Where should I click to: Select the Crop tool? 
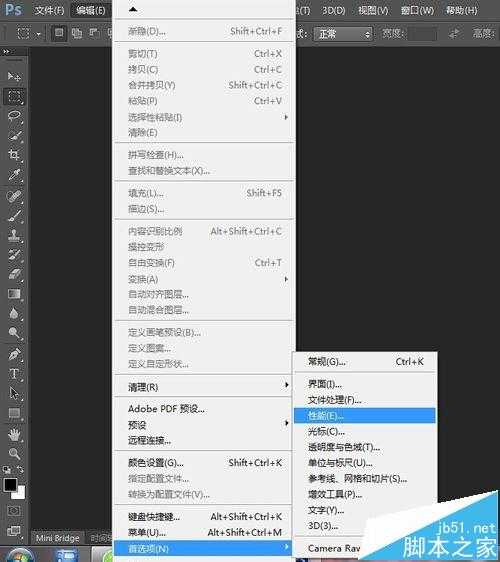14,156
